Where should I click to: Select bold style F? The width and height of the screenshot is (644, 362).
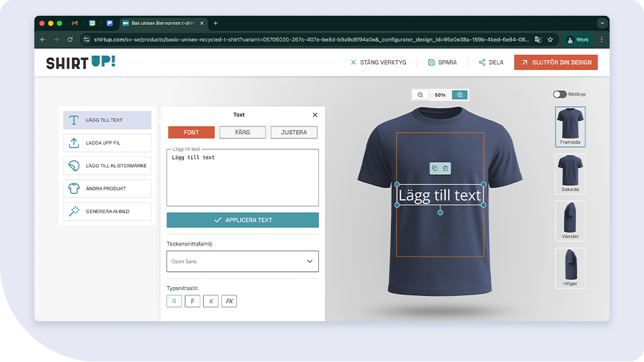193,301
